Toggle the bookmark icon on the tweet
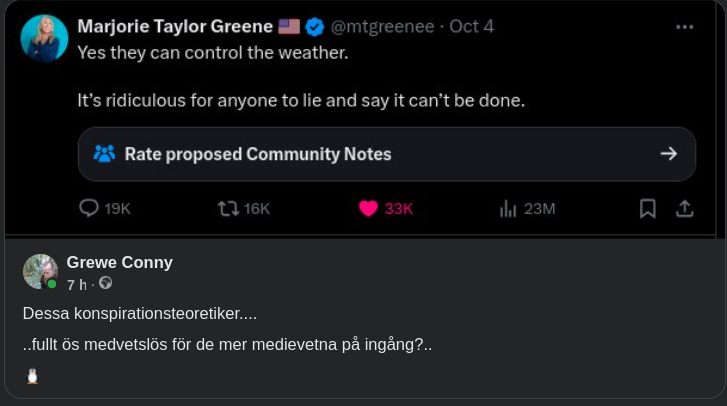Screen dimensions: 727x406 click(648, 208)
